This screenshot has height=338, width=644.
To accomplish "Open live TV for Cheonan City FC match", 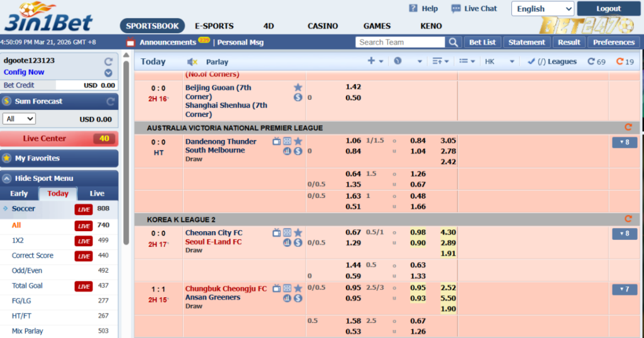I will (x=277, y=233).
